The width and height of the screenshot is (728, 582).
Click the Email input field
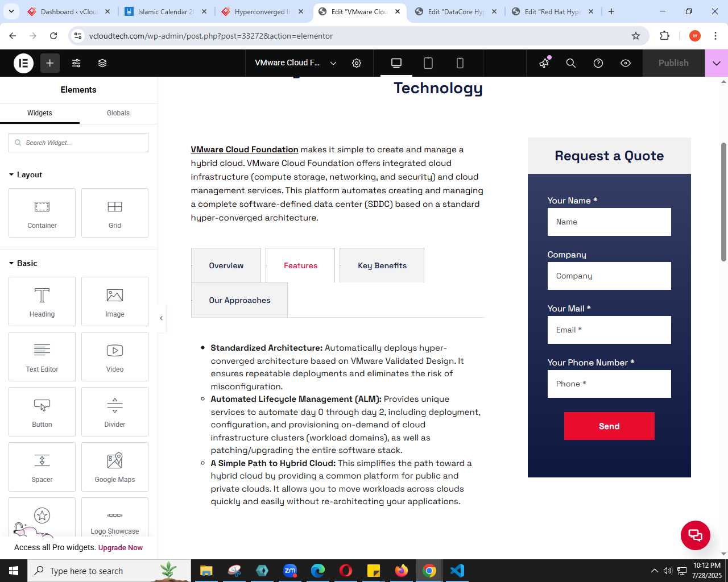(x=609, y=330)
